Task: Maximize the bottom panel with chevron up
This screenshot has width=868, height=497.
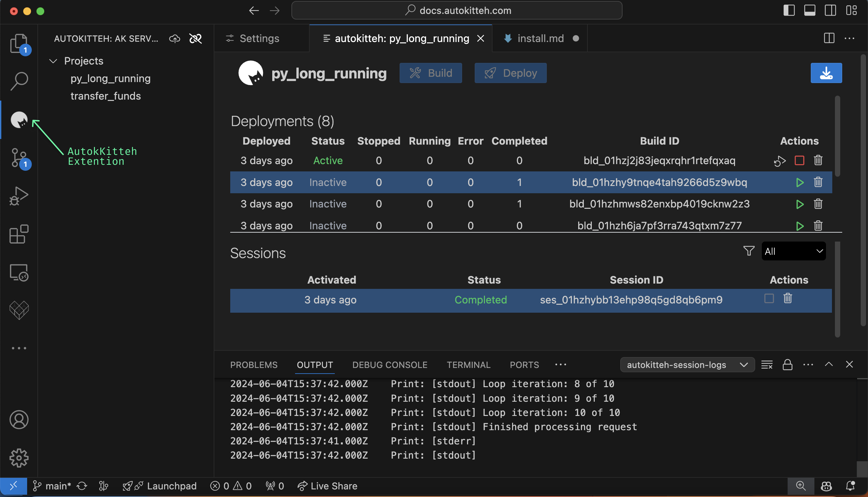Action: click(829, 364)
